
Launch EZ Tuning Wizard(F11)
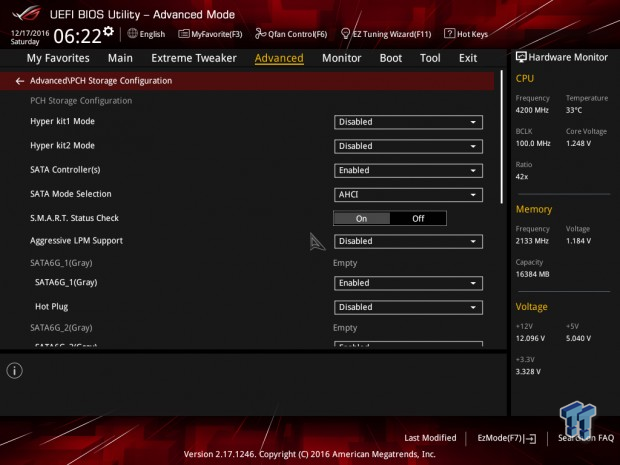pyautogui.click(x=386, y=34)
